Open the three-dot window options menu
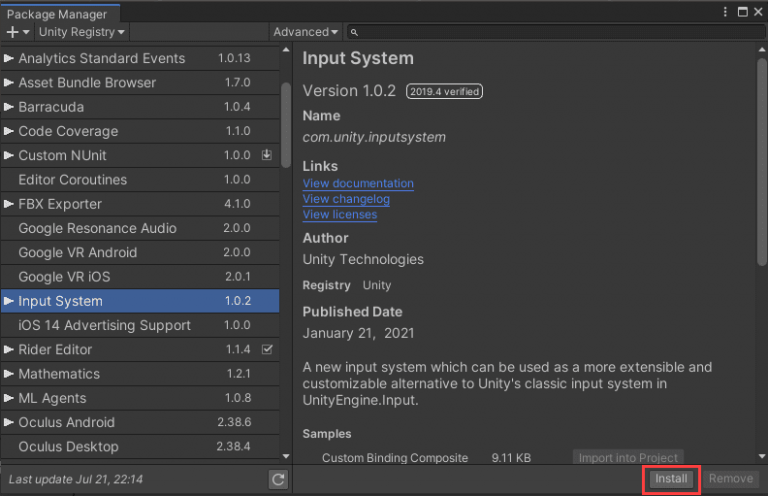The width and height of the screenshot is (768, 496). pos(725,12)
